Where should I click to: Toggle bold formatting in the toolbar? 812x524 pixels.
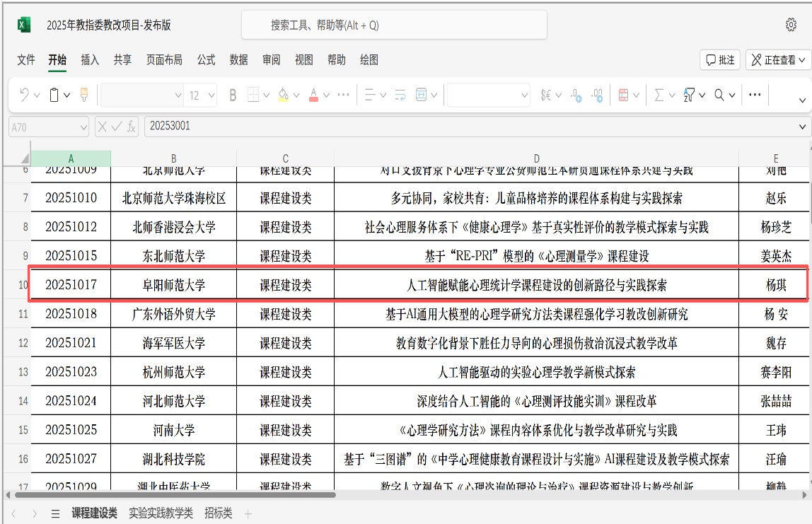(233, 95)
